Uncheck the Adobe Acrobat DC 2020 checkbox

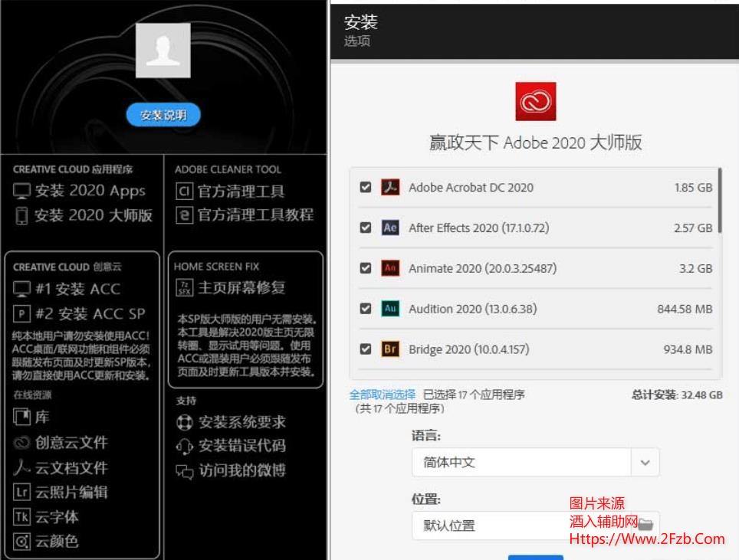tap(366, 187)
